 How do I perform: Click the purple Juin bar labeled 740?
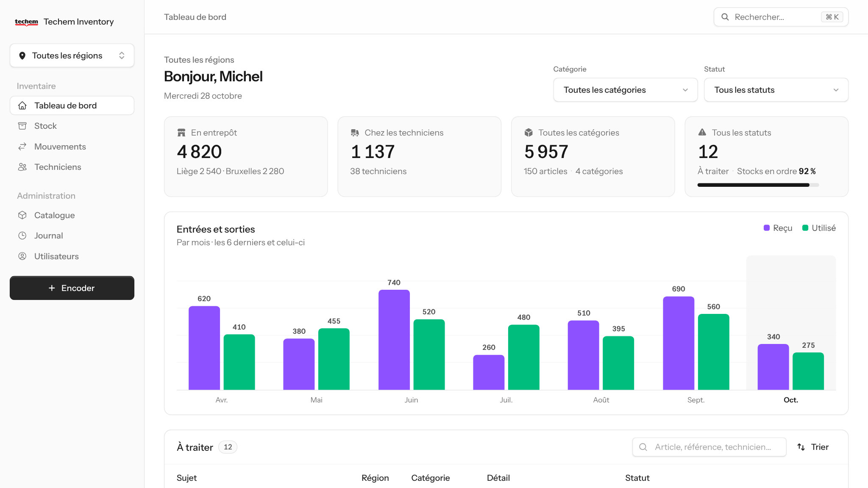pyautogui.click(x=394, y=340)
